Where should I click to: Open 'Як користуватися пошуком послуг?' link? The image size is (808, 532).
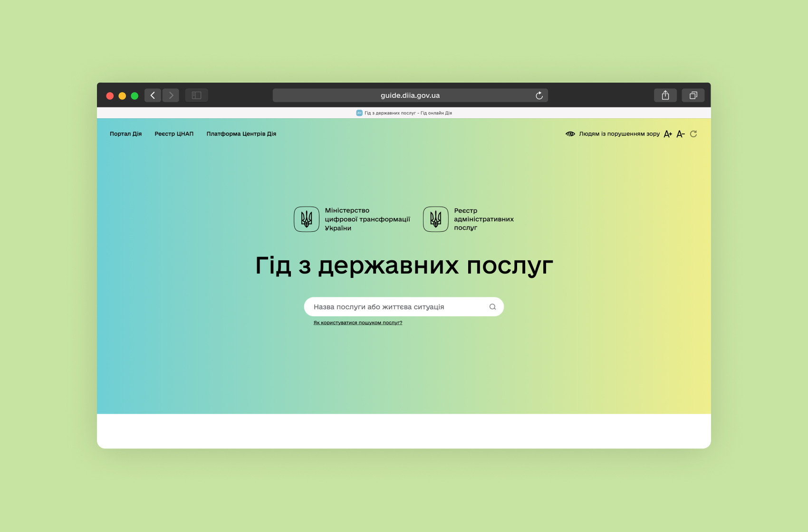pyautogui.click(x=358, y=323)
